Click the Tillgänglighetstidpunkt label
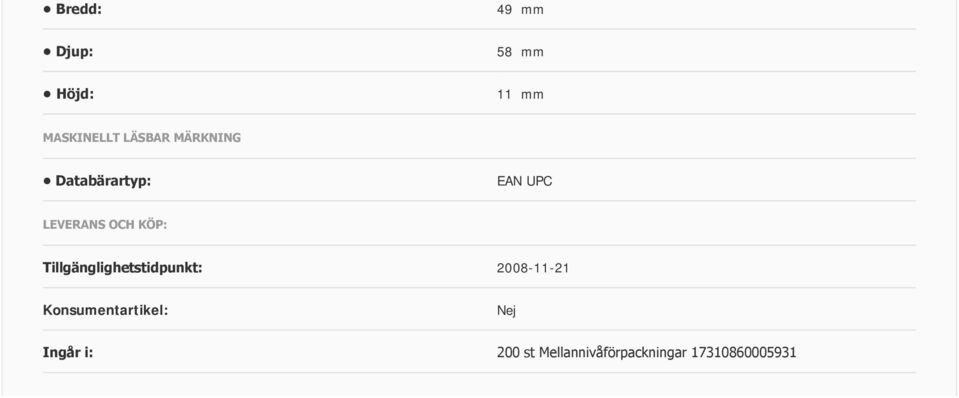 coord(122,268)
